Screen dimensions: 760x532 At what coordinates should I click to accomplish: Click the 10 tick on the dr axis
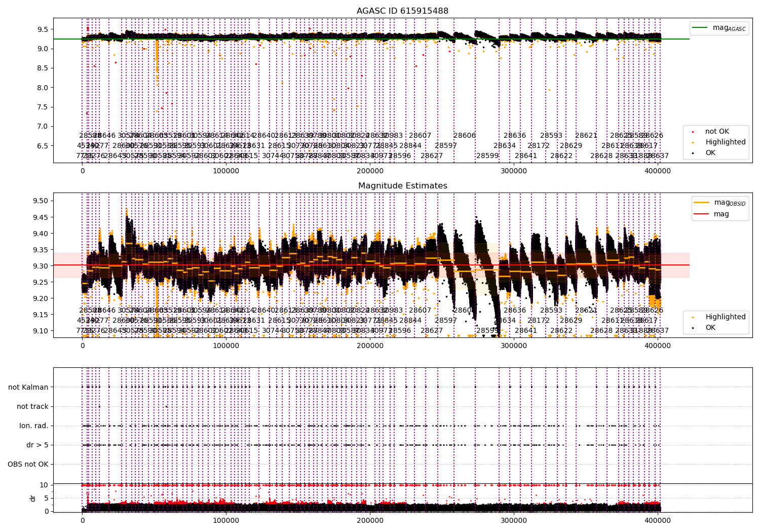pyautogui.click(x=44, y=485)
